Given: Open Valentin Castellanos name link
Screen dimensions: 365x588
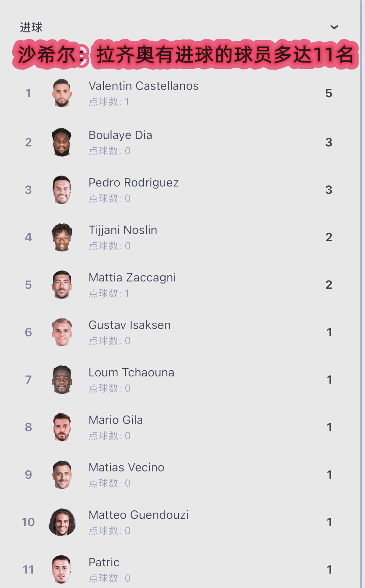Looking at the screenshot, I should [143, 86].
